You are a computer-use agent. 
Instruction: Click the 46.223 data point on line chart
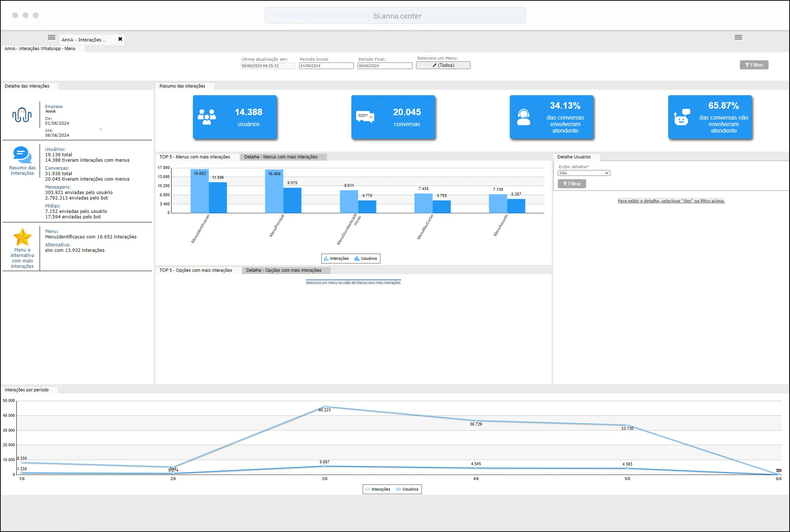(325, 406)
